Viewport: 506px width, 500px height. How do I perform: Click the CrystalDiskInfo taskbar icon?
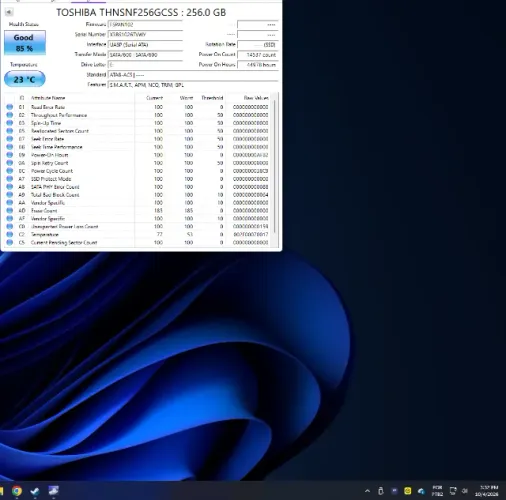(x=54, y=491)
